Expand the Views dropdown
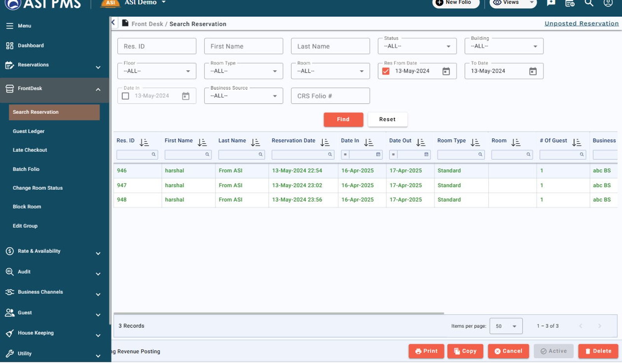 pyautogui.click(x=532, y=2)
